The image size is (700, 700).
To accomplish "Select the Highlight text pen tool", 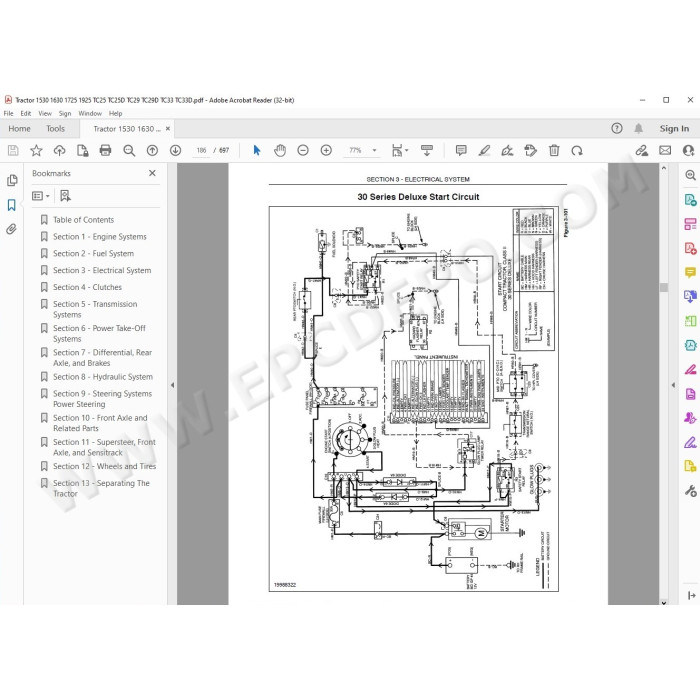I will pyautogui.click(x=484, y=150).
